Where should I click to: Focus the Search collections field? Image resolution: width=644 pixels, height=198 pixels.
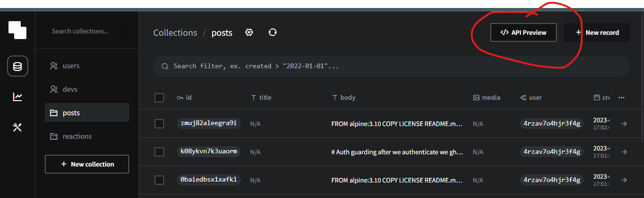[87, 31]
